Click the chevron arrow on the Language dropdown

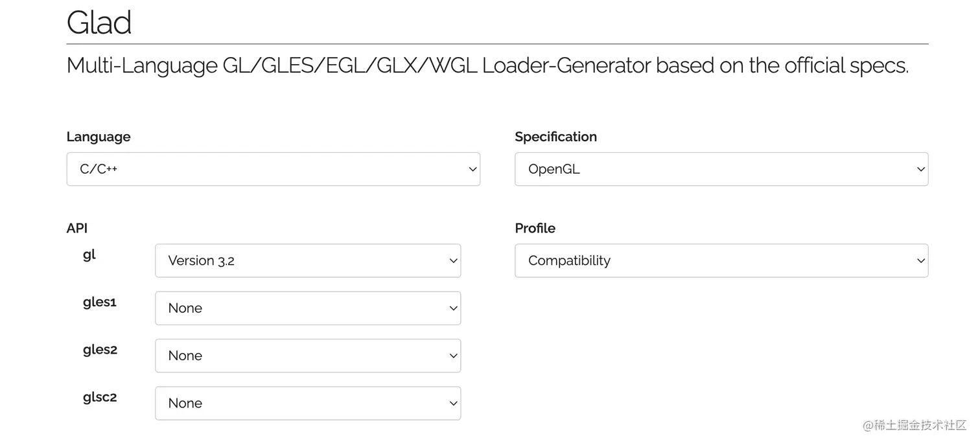click(x=472, y=169)
